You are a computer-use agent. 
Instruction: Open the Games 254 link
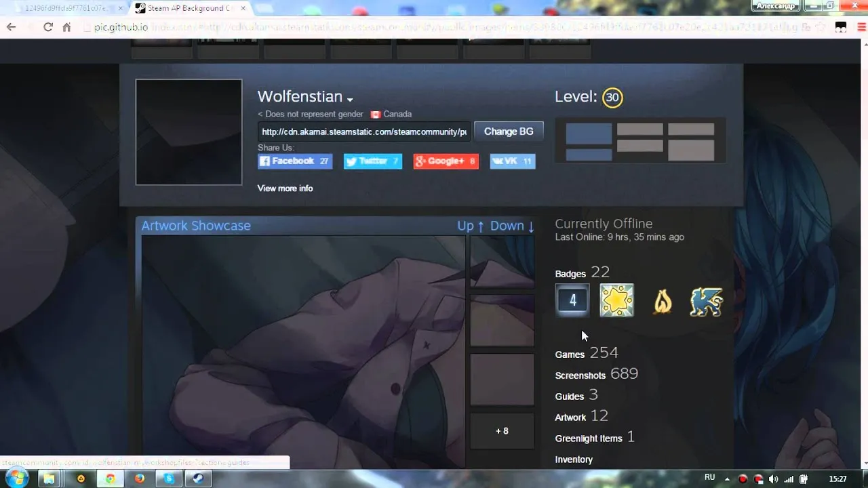pos(587,353)
